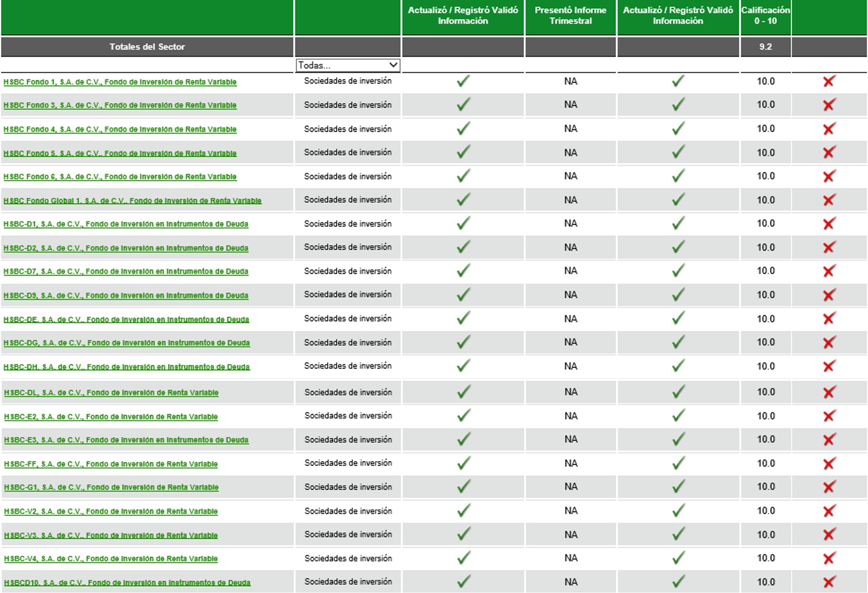
Task: Click checkmark beside the 10.0 score in HSBC-FF row
Action: (x=678, y=463)
